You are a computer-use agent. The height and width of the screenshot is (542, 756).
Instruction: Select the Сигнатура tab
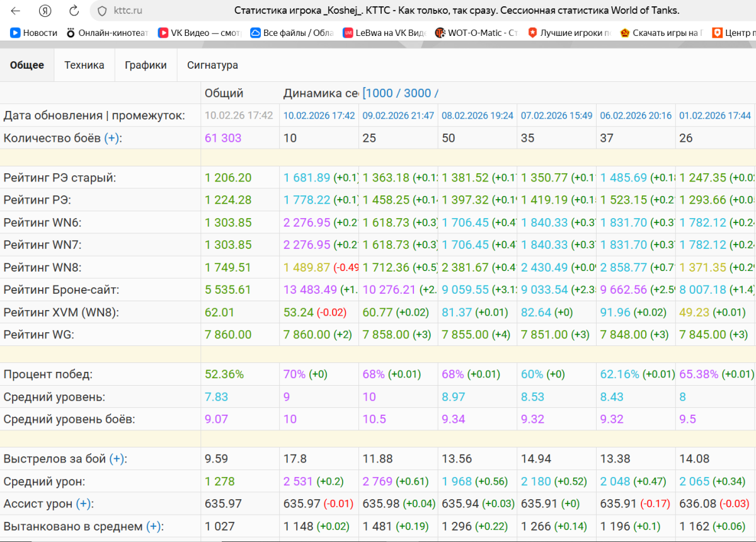click(212, 65)
